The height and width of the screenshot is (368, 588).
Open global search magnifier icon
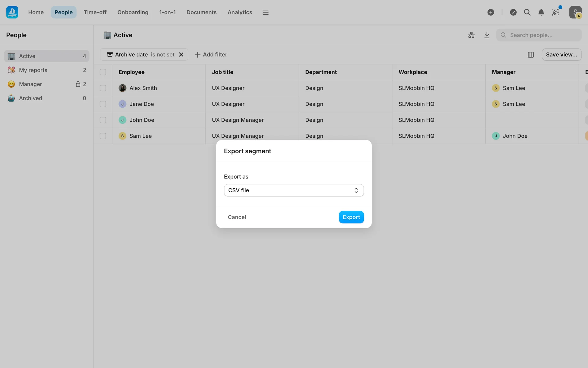tap(527, 12)
